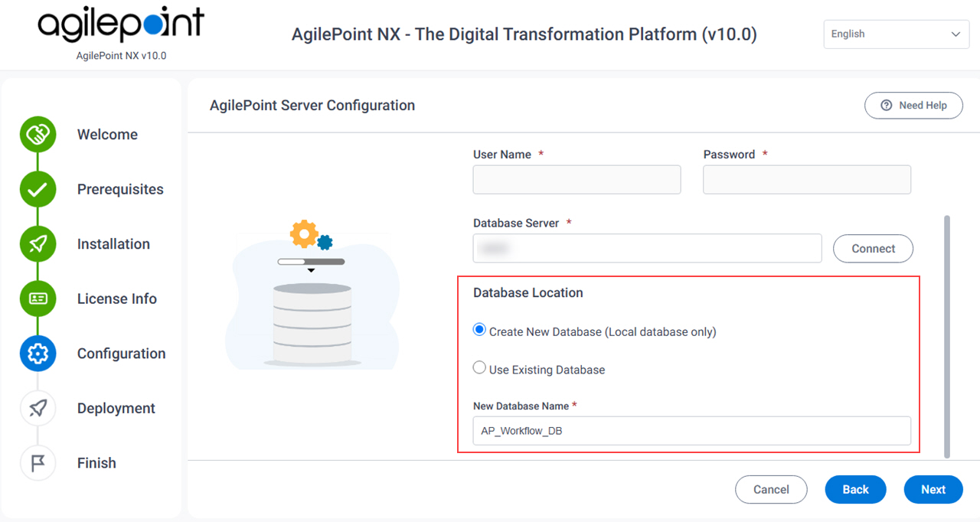Go to the Prerequisites step label
Image resolution: width=980 pixels, height=522 pixels.
pos(120,189)
